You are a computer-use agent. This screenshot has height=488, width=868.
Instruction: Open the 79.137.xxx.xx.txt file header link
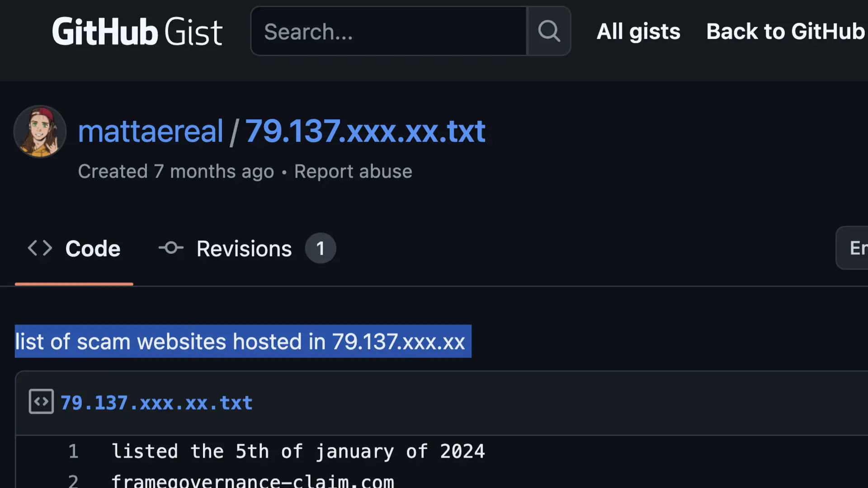coord(156,403)
